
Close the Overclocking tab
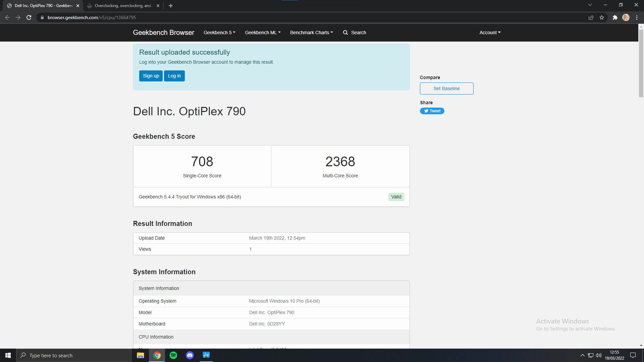[x=158, y=6]
